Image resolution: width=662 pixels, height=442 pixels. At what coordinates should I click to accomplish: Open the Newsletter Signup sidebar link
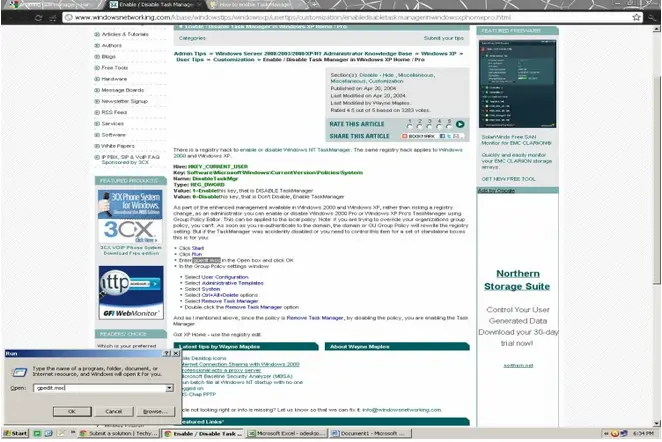125,101
